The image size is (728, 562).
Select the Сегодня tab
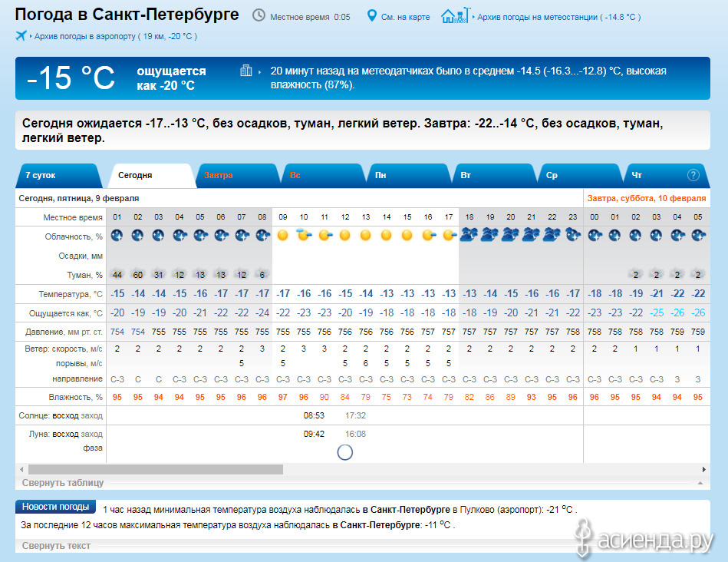point(151,175)
